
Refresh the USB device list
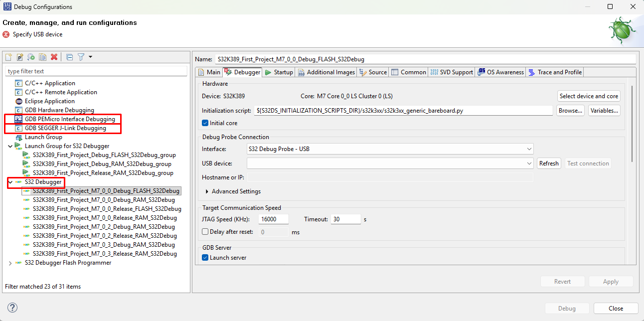pos(549,163)
